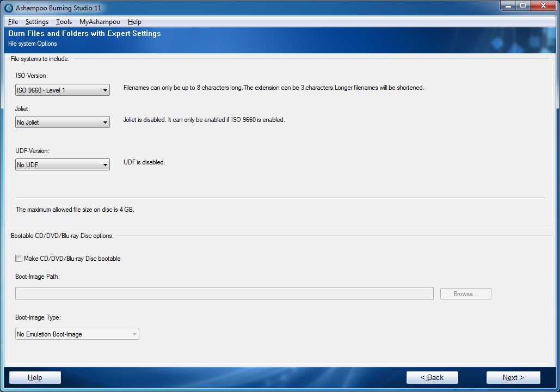This screenshot has width=560, height=392.
Task: Click the 'ISO-Version:' label
Action: point(32,76)
